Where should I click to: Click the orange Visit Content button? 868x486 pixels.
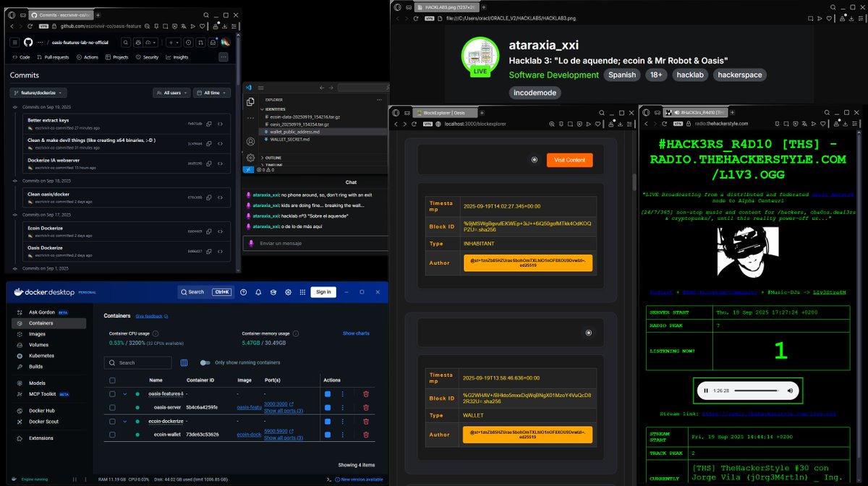tap(569, 160)
